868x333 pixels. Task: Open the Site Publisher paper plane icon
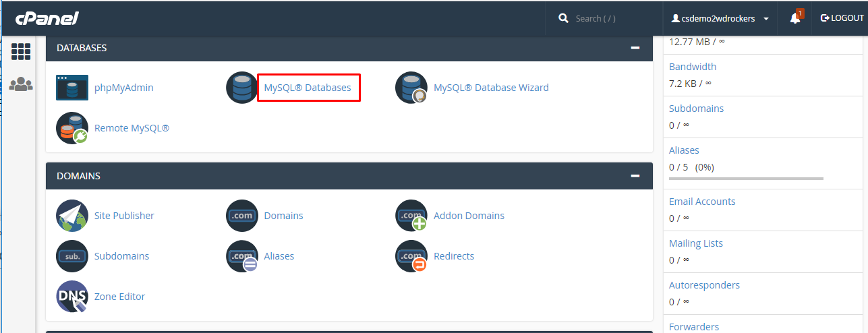(x=72, y=216)
